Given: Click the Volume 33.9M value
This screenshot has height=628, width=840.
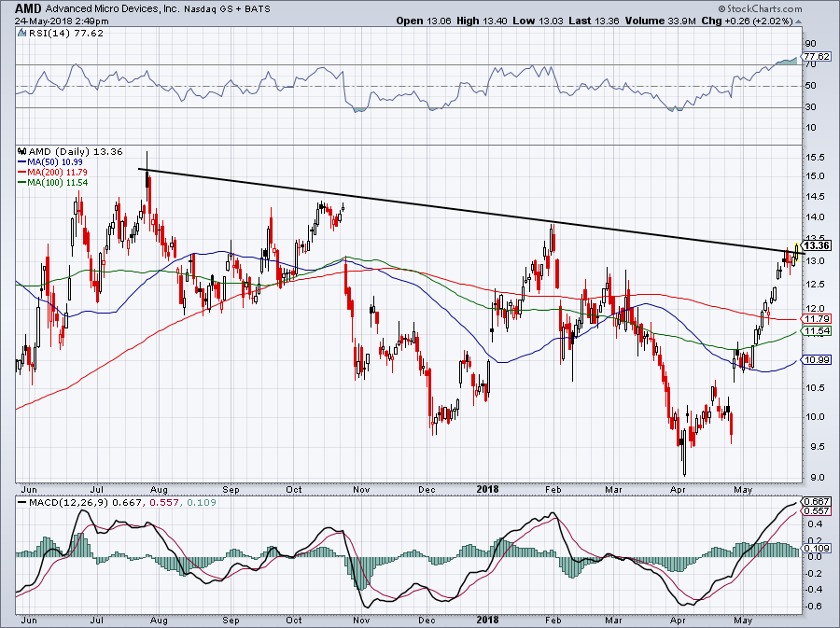Looking at the screenshot, I should [660, 21].
